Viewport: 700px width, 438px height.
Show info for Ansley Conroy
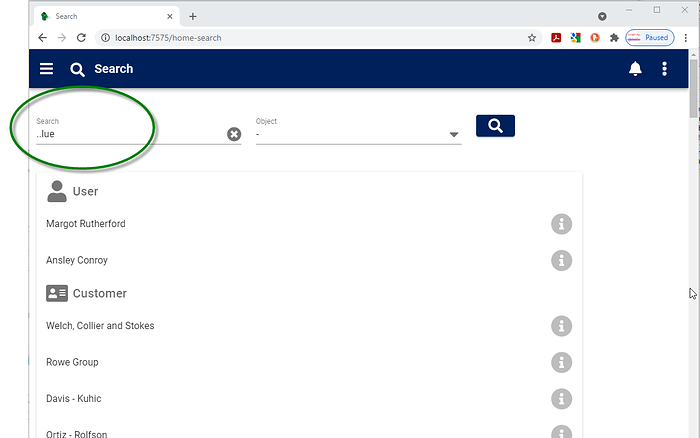562,260
